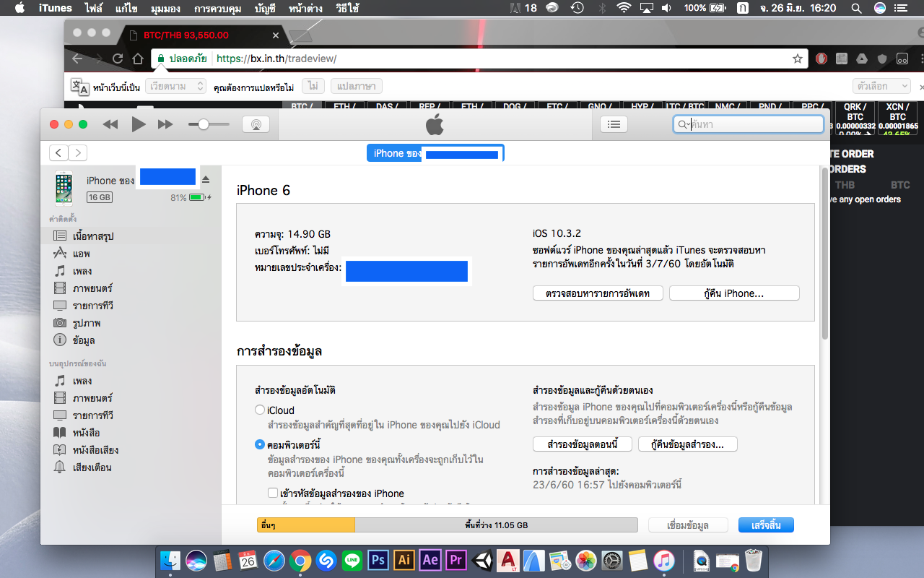Click the Chrome address bar URL
Screen dimensions: 924x578
point(276,59)
